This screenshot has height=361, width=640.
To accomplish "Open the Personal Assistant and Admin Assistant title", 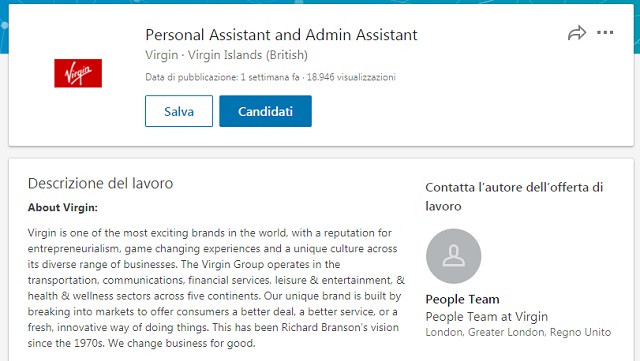I will coord(281,35).
